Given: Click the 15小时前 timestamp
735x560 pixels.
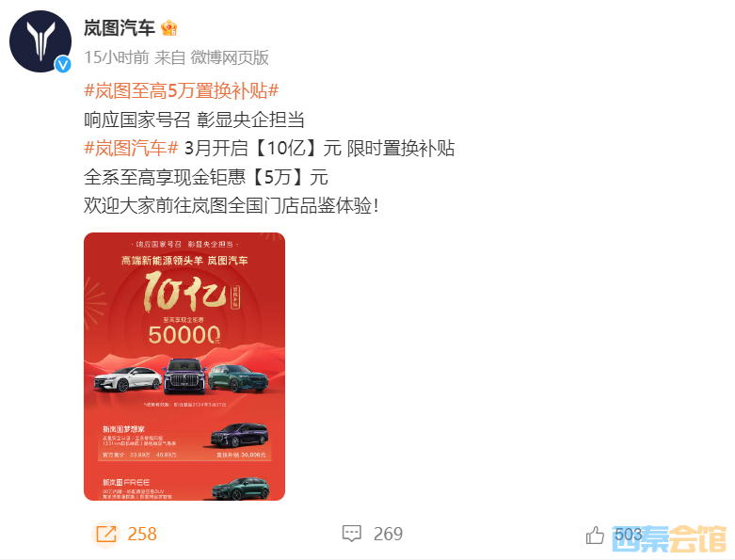Looking at the screenshot, I should click(x=117, y=57).
